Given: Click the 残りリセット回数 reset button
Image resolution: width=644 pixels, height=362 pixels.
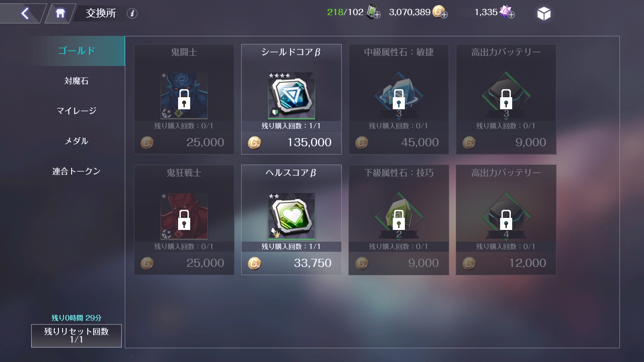Looking at the screenshot, I should click(76, 336).
